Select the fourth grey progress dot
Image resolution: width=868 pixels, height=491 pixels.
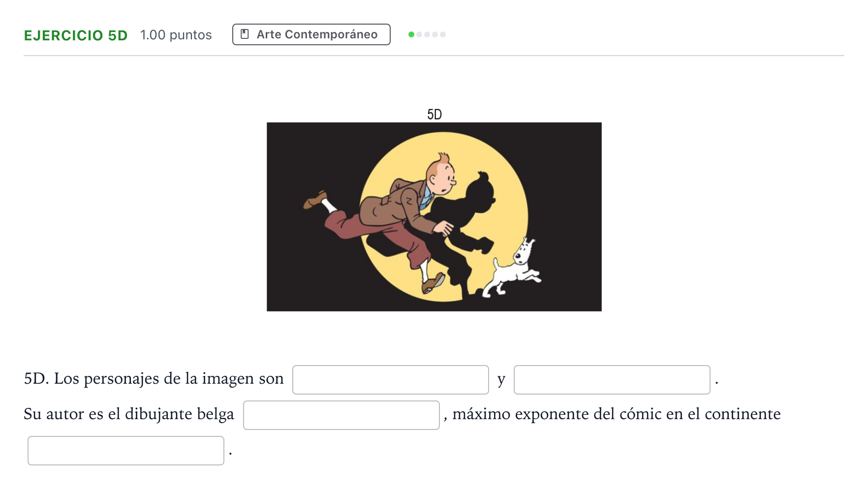[x=435, y=34]
